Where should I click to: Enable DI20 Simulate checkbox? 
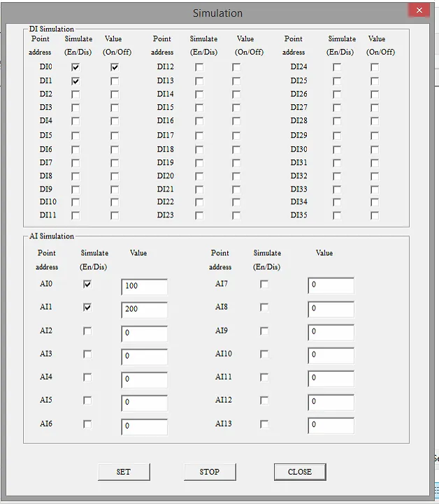[199, 176]
